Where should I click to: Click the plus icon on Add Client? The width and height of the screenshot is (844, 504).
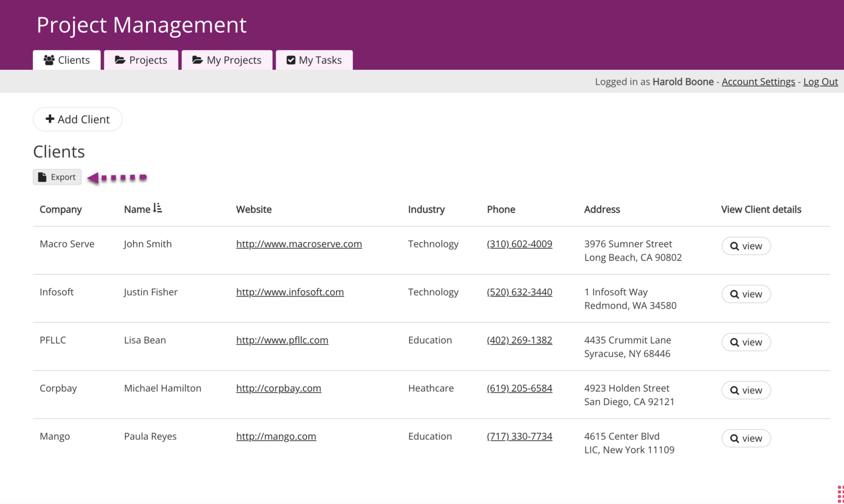click(x=50, y=119)
